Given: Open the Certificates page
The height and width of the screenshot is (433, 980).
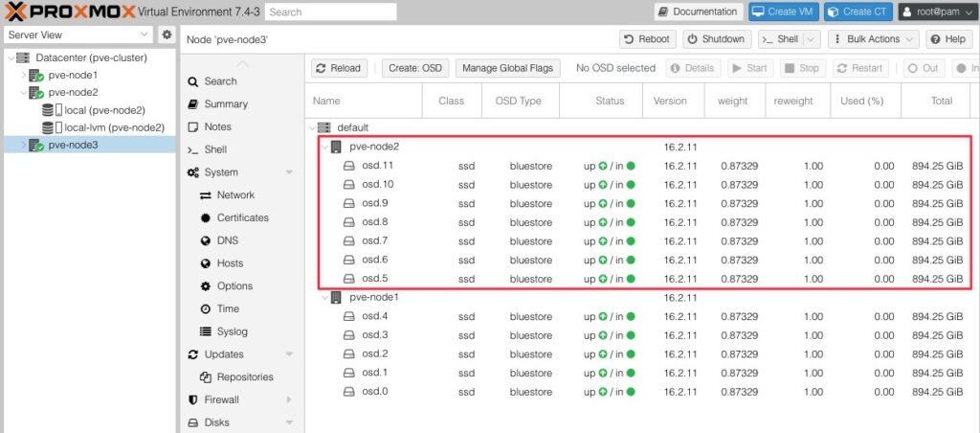Looking at the screenshot, I should tap(242, 217).
